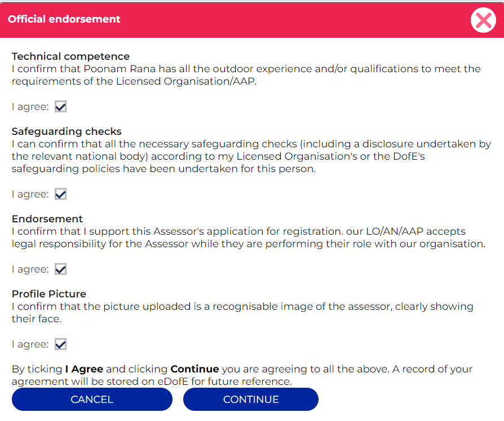Click the 'I agree:' label under Technical competence
This screenshot has height=421, width=504.
pos(30,107)
